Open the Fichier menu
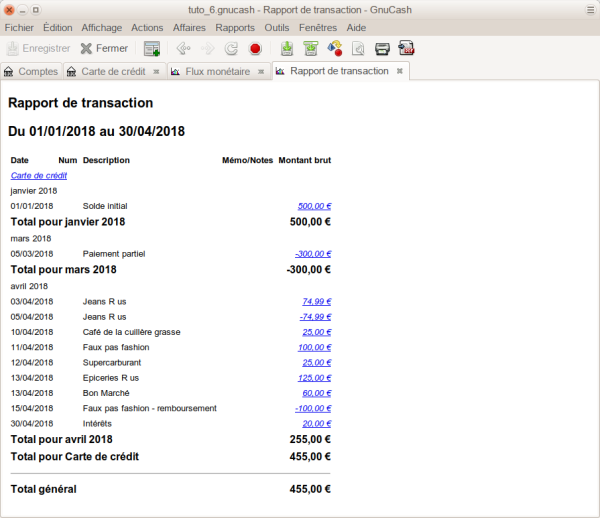Image resolution: width=600 pixels, height=518 pixels. [19, 28]
